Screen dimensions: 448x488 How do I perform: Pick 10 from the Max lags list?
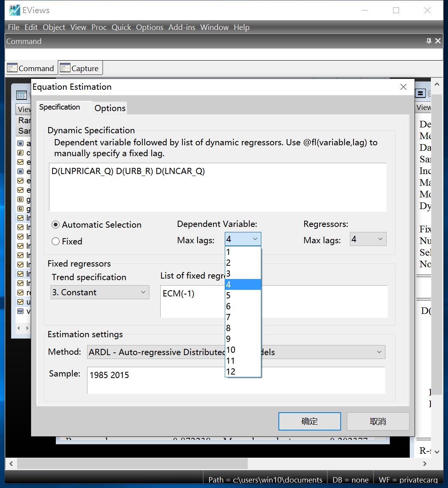(x=243, y=350)
